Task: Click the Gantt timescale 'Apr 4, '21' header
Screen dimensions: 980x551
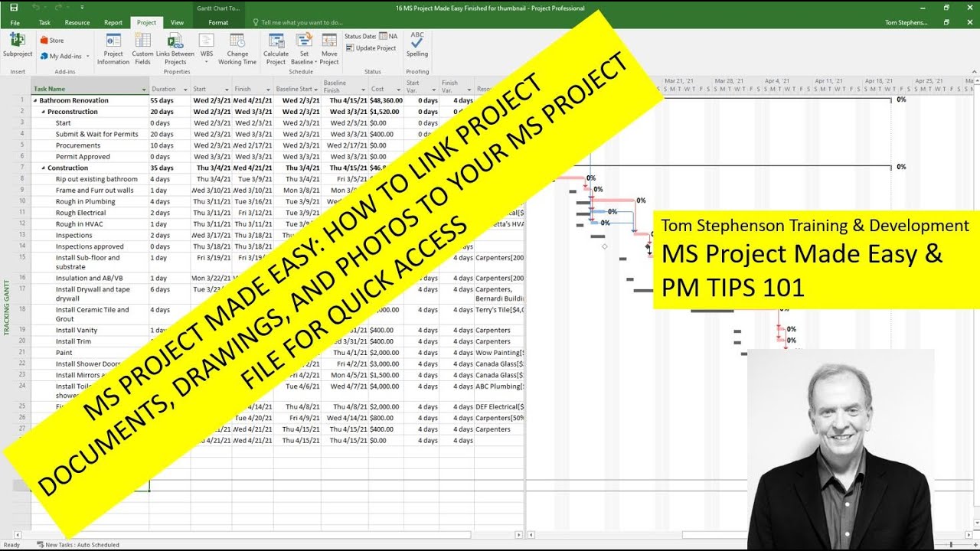Action: coord(776,80)
